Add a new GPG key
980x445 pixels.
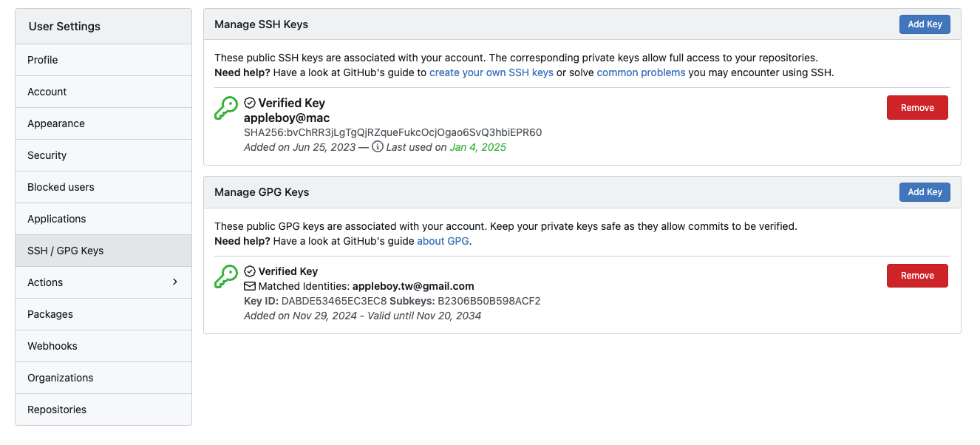(925, 192)
